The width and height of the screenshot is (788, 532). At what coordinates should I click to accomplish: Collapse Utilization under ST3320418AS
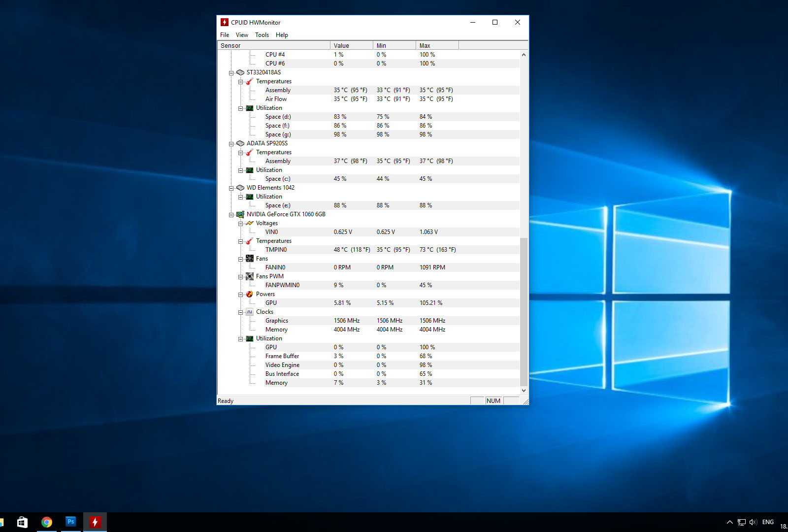[240, 108]
